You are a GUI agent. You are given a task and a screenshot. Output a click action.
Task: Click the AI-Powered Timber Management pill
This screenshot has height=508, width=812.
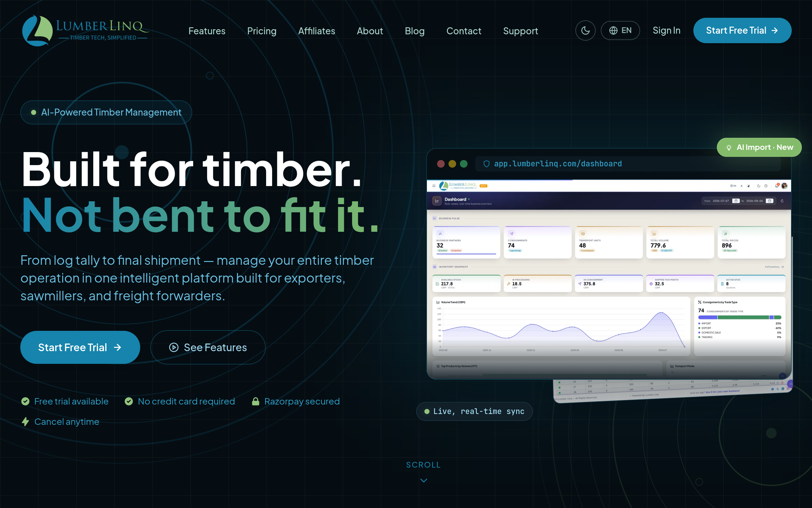[106, 112]
